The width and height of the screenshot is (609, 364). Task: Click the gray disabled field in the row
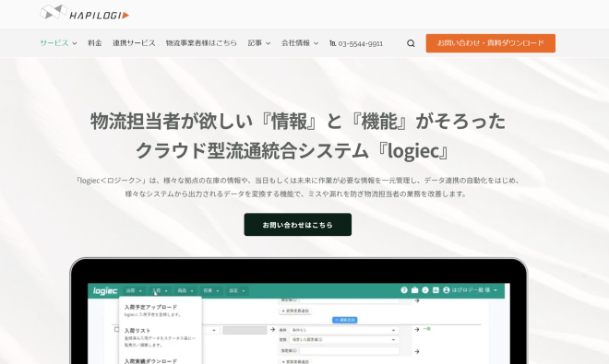click(x=245, y=330)
